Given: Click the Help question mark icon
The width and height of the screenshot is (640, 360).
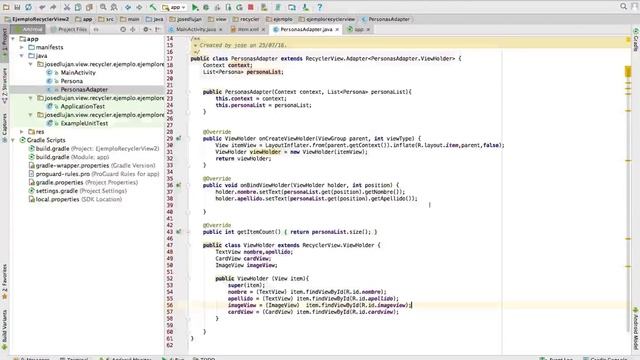Looking at the screenshot, I should [x=320, y=7].
